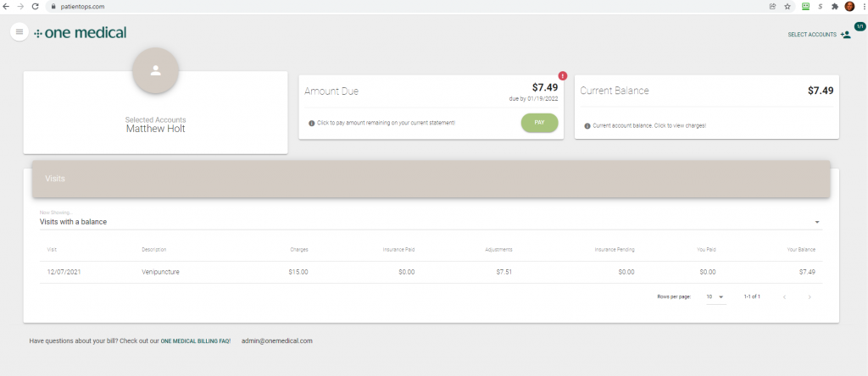
Task: Click the 1/1 accounts badge
Action: [860, 26]
